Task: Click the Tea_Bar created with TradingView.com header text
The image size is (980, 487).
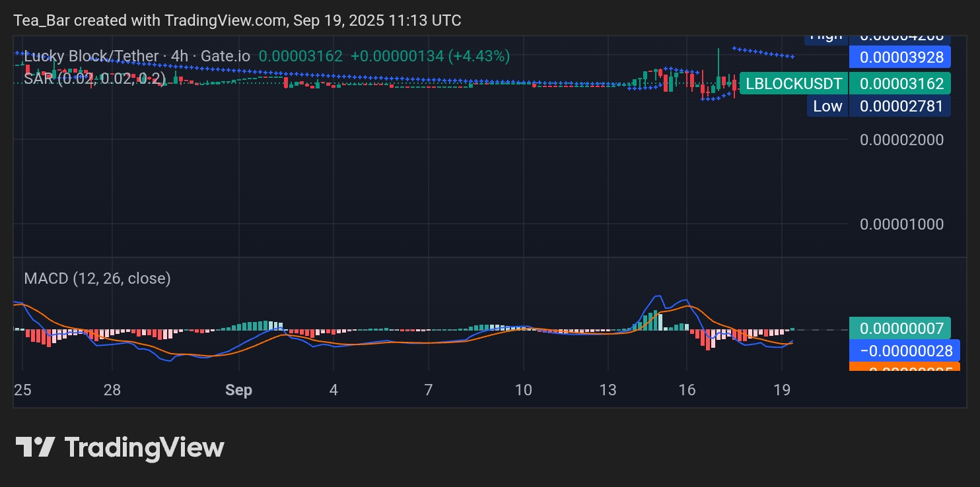Action: [x=238, y=20]
